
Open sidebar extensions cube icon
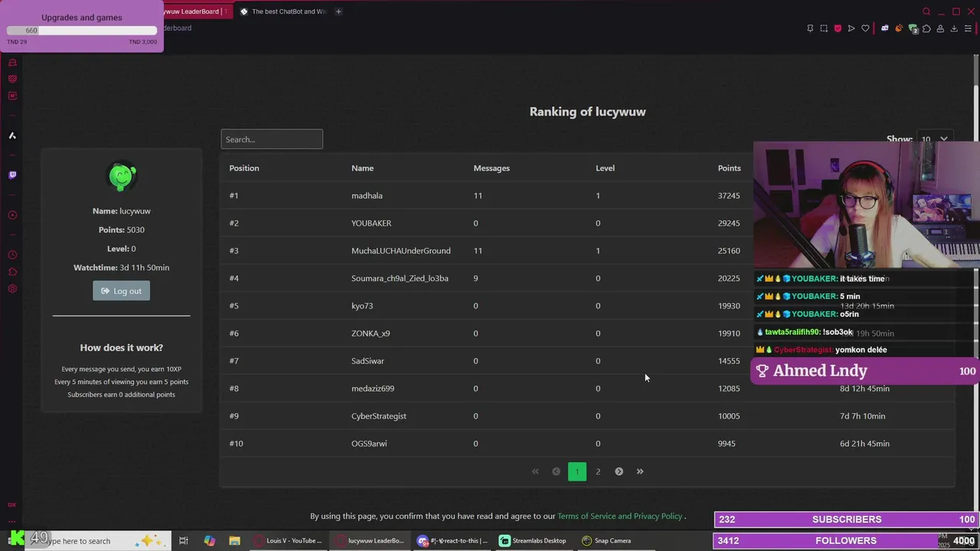12,272
